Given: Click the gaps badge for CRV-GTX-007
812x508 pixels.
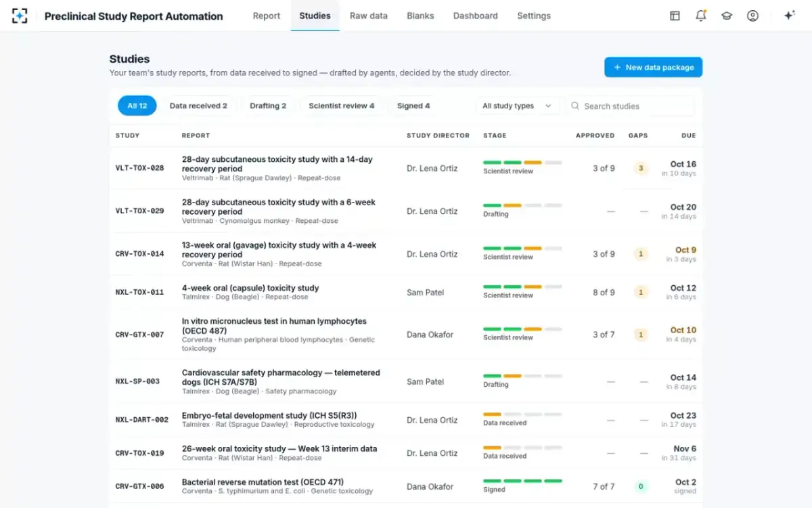Looking at the screenshot, I should (641, 335).
